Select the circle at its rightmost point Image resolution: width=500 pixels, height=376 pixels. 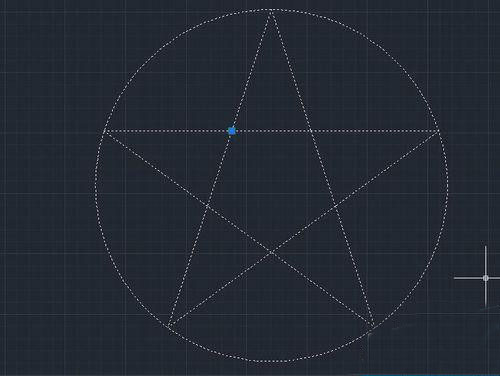tap(447, 185)
